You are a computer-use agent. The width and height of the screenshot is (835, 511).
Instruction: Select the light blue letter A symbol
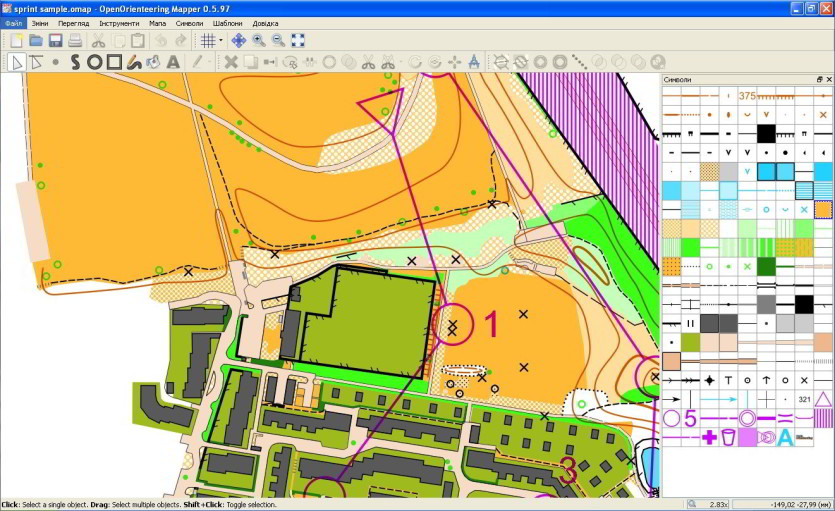tap(785, 438)
